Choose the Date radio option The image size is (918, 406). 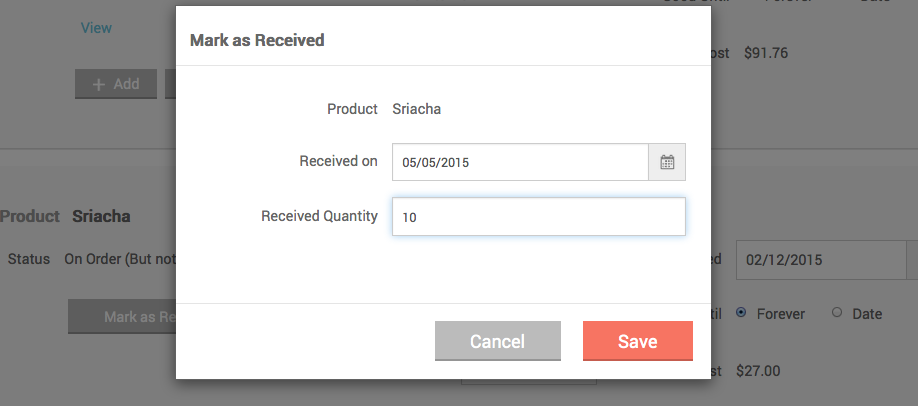coord(837,313)
